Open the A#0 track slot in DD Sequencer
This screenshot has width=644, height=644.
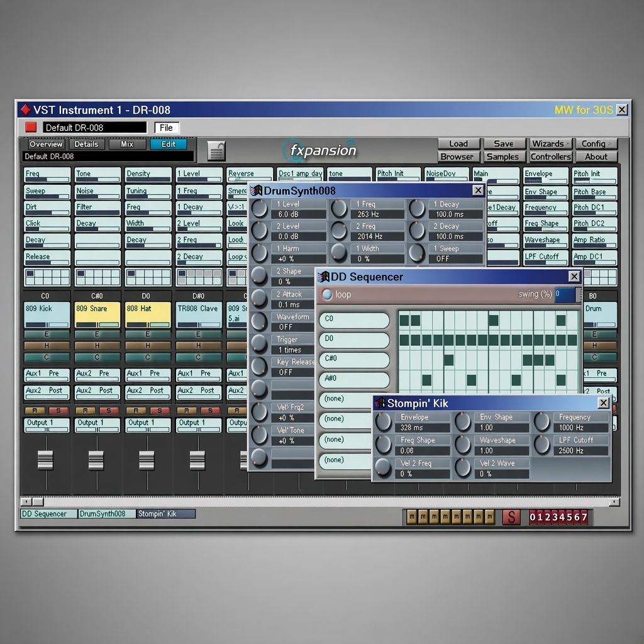point(354,380)
